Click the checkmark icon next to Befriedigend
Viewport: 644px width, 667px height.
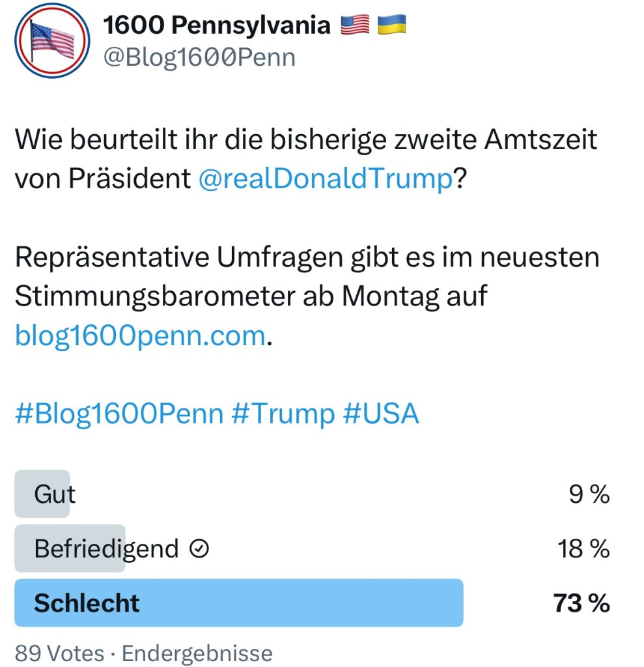[x=199, y=550]
